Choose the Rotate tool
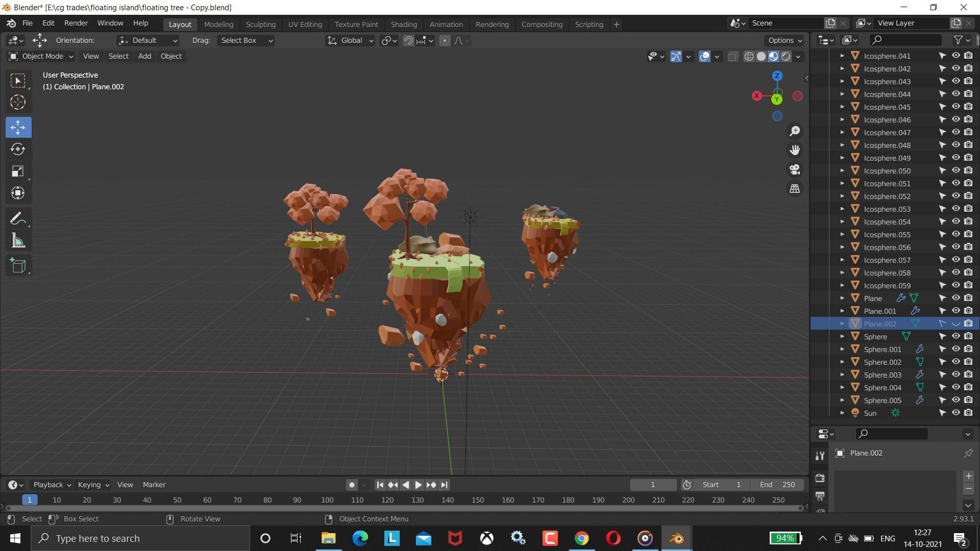This screenshot has height=551, width=980. click(x=18, y=149)
